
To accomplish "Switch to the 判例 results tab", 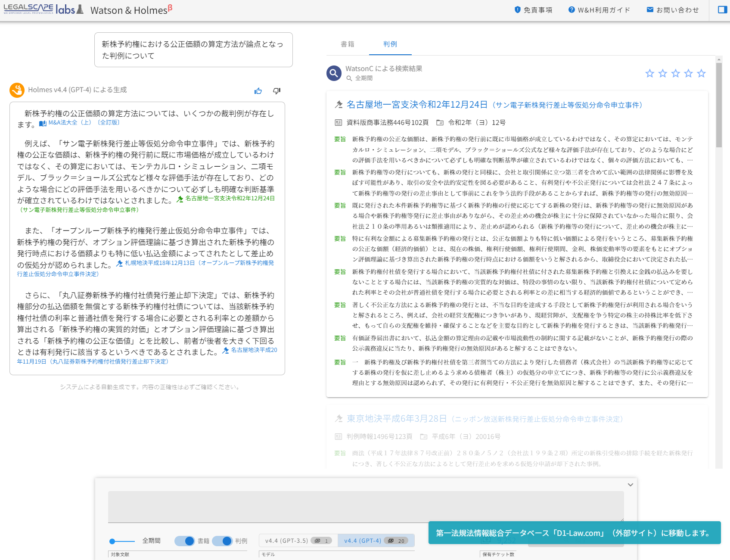I will pyautogui.click(x=390, y=44).
